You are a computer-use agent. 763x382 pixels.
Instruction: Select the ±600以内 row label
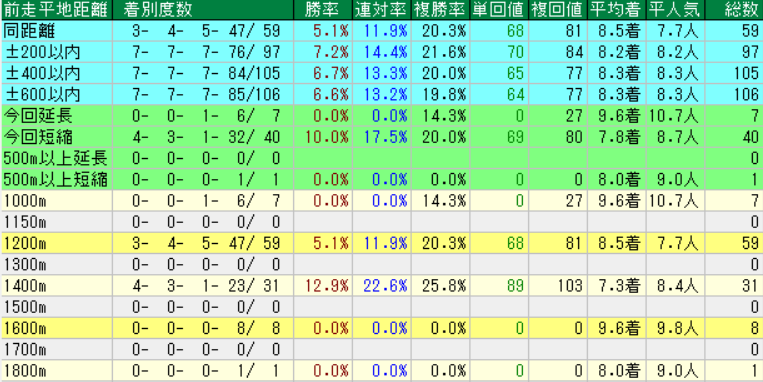click(x=42, y=94)
